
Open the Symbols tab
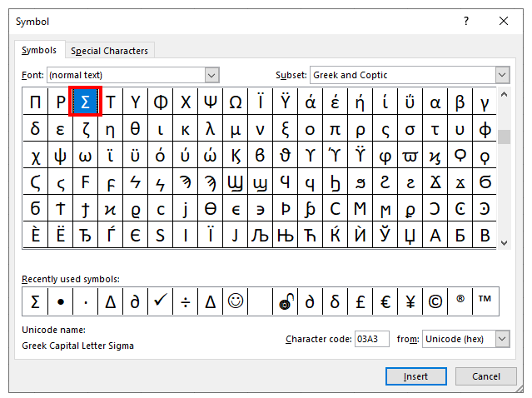(39, 51)
